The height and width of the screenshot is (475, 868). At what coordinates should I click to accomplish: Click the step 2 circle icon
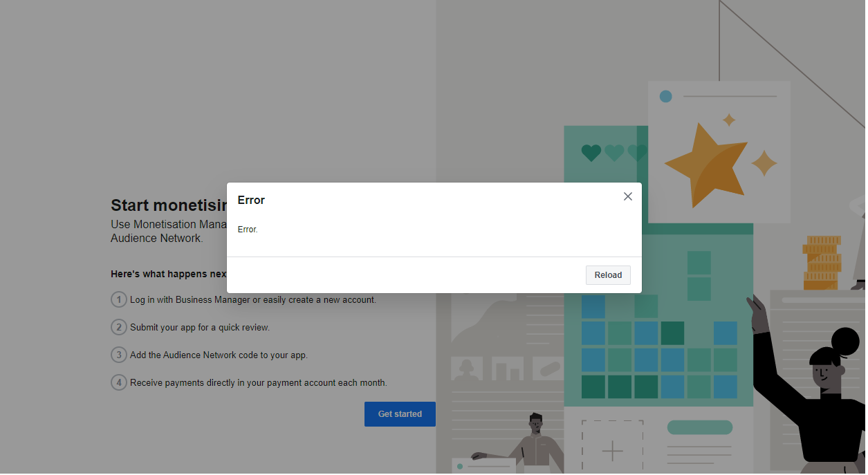tap(119, 327)
